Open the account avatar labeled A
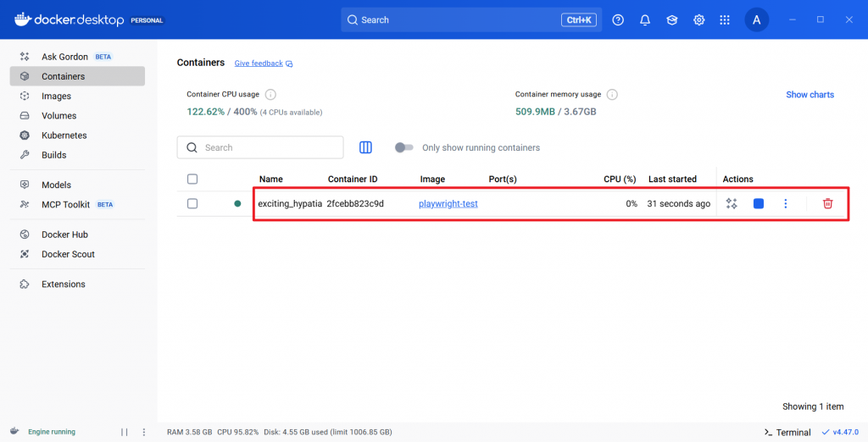 tap(757, 20)
